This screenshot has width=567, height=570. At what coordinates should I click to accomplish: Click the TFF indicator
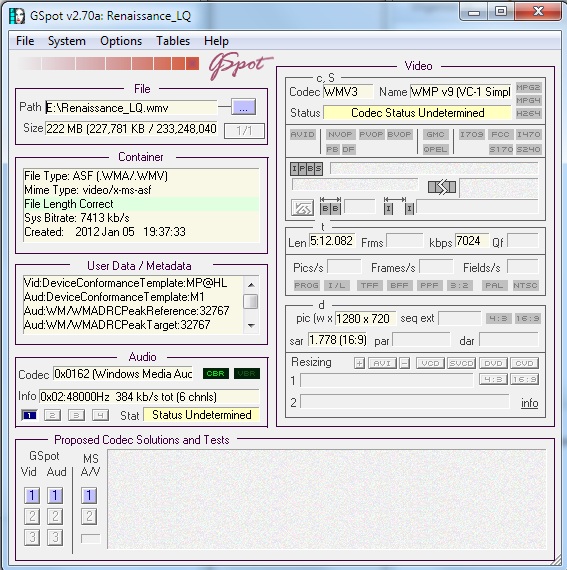click(370, 285)
